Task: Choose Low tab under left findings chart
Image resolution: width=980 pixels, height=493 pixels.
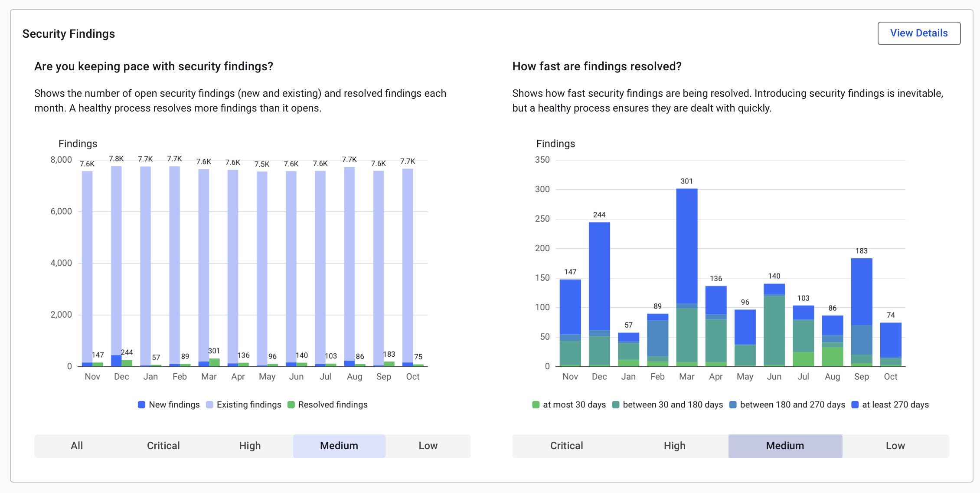Action: point(428,446)
